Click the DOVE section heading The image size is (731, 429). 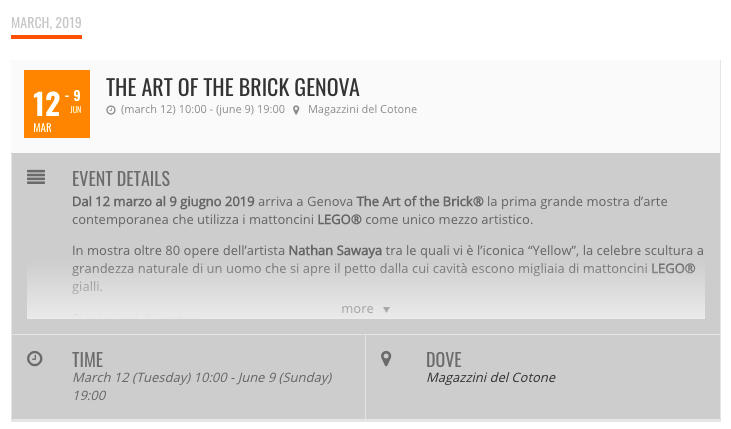pos(443,359)
